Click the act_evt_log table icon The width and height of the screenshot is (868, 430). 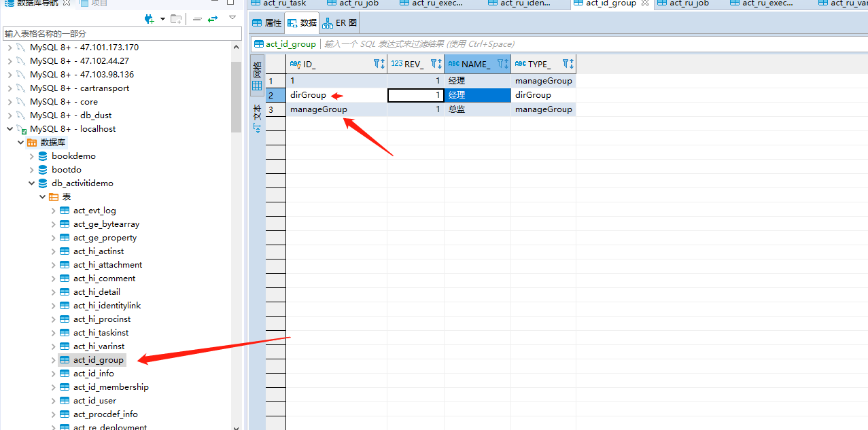[65, 211]
